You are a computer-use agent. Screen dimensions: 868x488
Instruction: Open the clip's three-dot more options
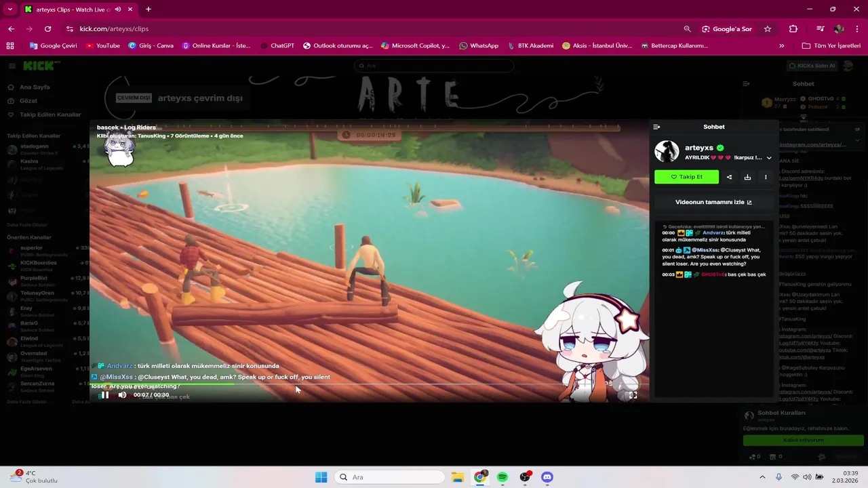click(766, 177)
